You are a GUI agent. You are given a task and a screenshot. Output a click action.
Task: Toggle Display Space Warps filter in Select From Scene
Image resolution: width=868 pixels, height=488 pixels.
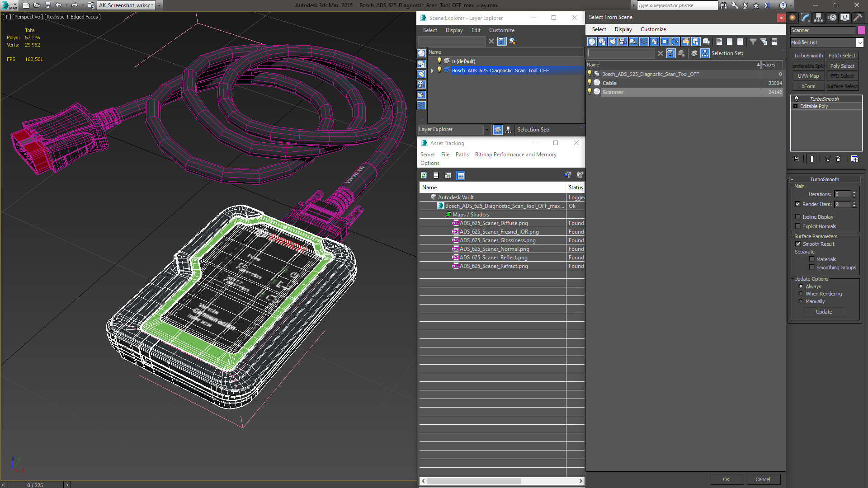tap(644, 42)
